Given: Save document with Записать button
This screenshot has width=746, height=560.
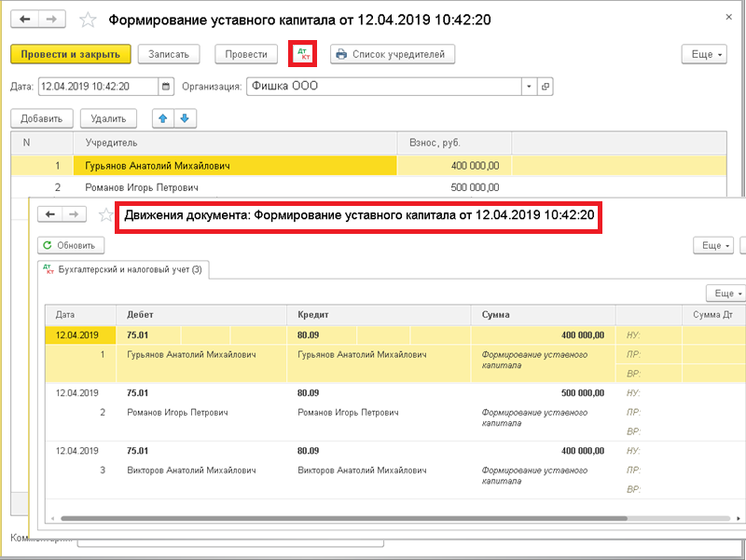Looking at the screenshot, I should pyautogui.click(x=169, y=54).
